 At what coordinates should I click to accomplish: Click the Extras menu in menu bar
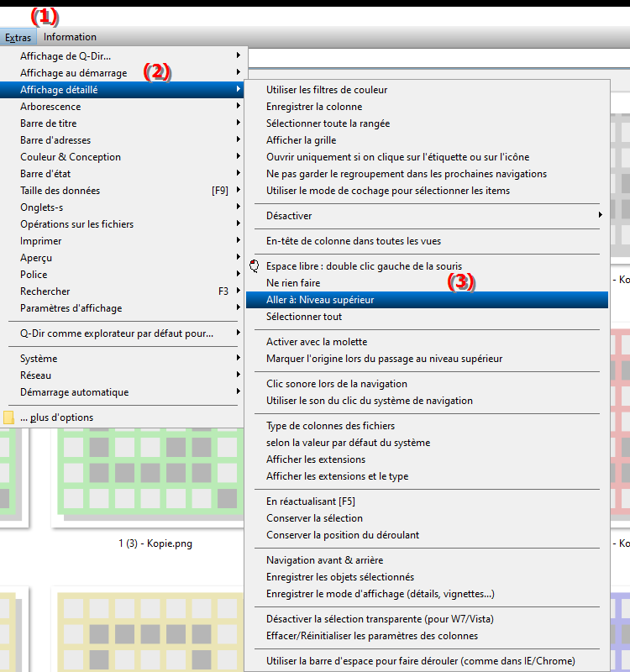(18, 37)
